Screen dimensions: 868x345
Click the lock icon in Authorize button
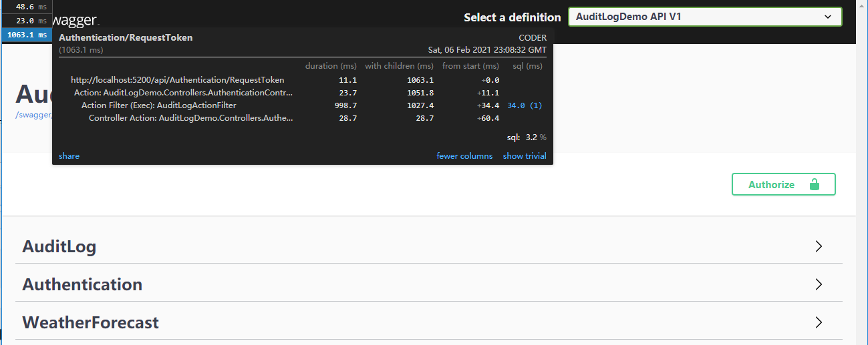coord(814,185)
